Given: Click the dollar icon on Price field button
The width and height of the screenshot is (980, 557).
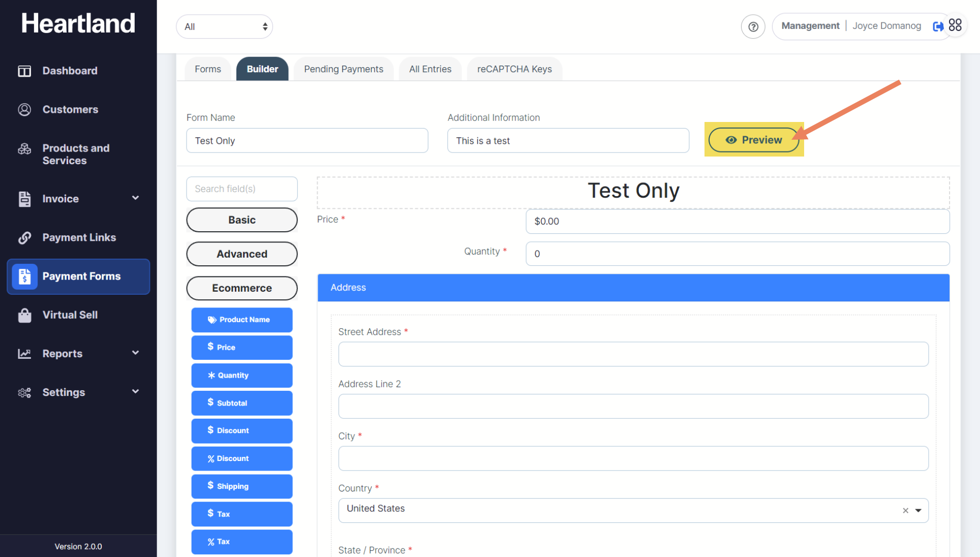Looking at the screenshot, I should click(210, 347).
